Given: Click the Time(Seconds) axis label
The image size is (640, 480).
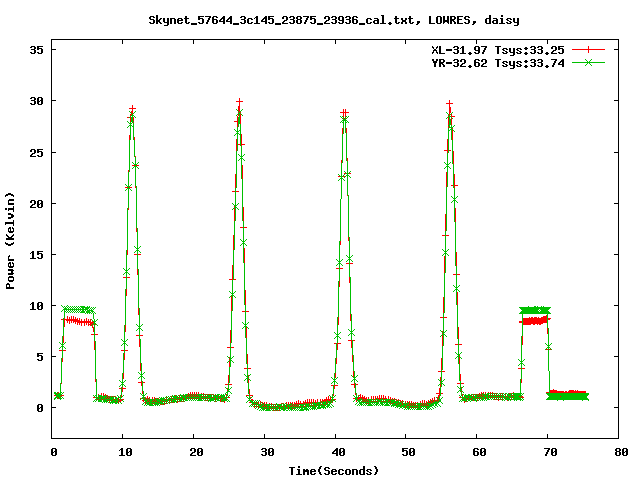Looking at the screenshot, I should pyautogui.click(x=334, y=471).
